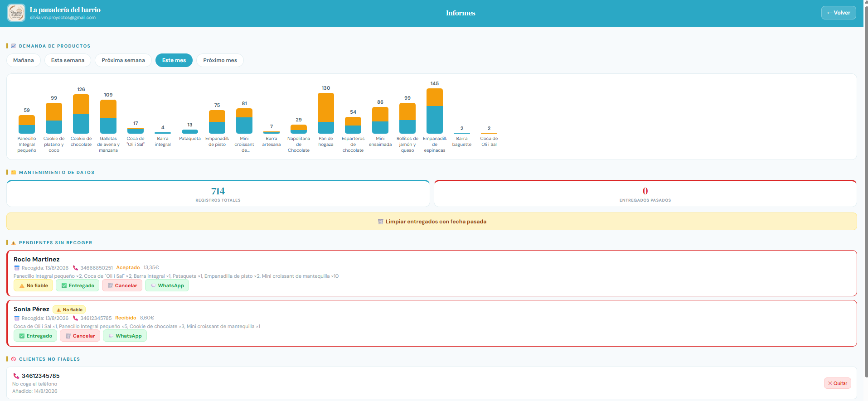Click the Cookie de platano y coco bar
The height and width of the screenshot is (401, 868).
coord(54,118)
